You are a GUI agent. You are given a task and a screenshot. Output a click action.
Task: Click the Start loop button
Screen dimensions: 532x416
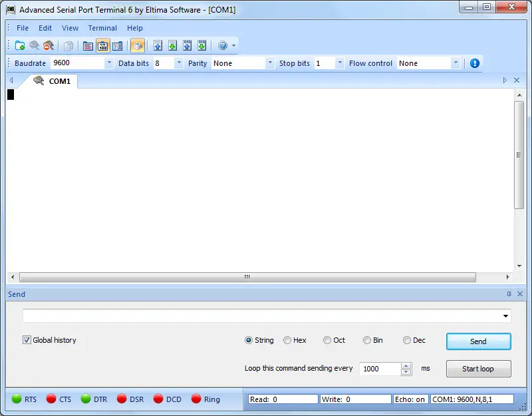point(478,369)
